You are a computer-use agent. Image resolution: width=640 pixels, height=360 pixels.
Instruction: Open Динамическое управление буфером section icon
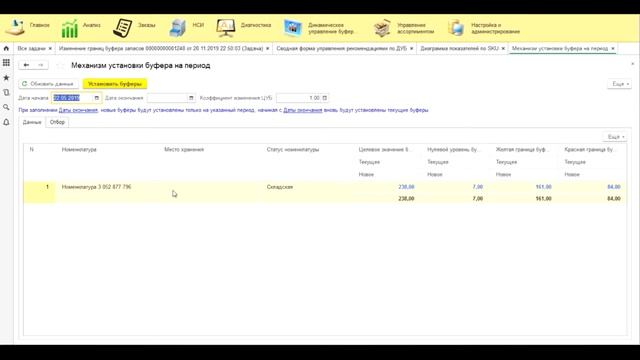tap(293, 28)
